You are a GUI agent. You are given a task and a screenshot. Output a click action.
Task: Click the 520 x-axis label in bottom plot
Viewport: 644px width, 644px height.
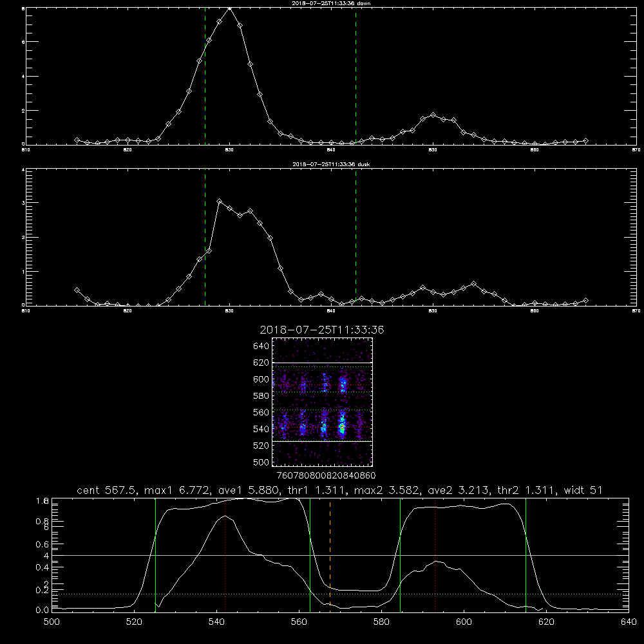(134, 622)
